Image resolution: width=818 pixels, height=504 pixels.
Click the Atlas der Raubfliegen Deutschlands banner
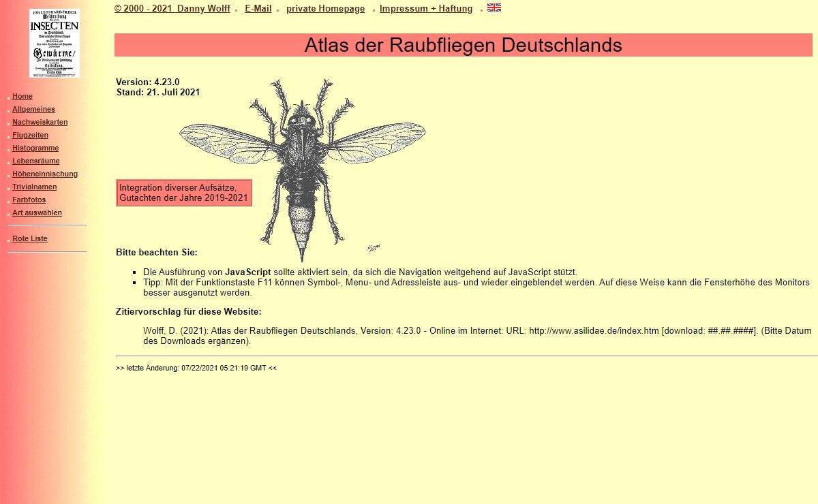pyautogui.click(x=463, y=45)
